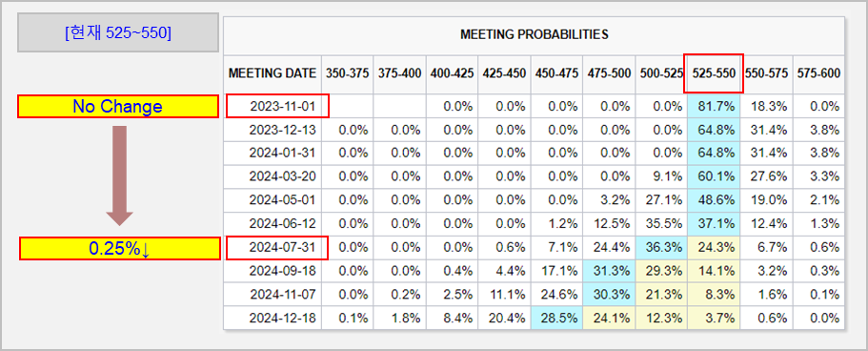The width and height of the screenshot is (868, 351).
Task: Select the 400-425 column header
Action: [453, 73]
